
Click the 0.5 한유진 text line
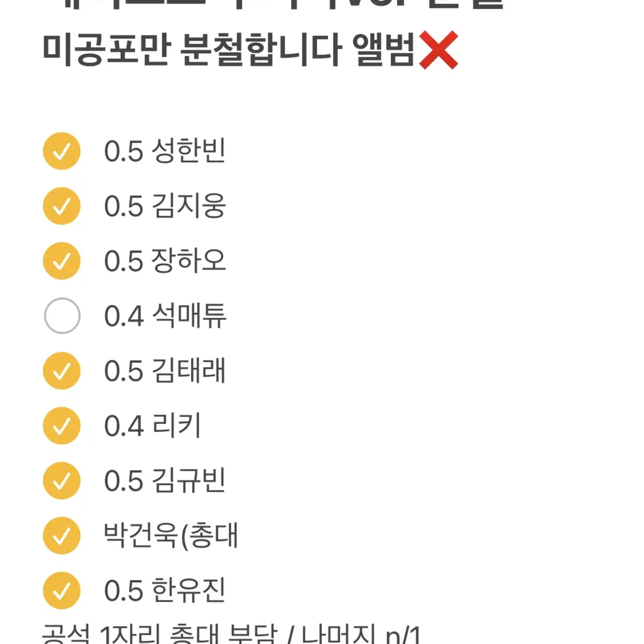(x=165, y=591)
